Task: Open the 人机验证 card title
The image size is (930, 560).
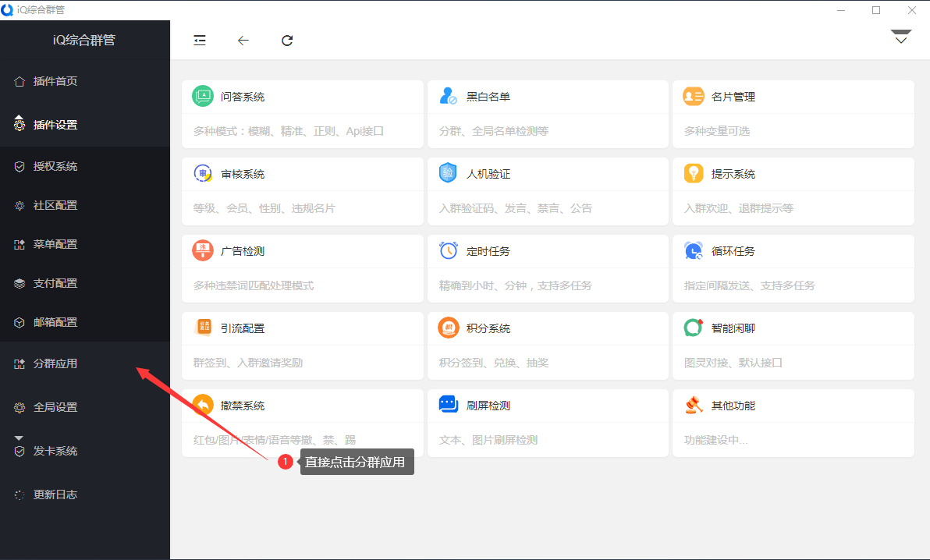Action: (x=488, y=174)
